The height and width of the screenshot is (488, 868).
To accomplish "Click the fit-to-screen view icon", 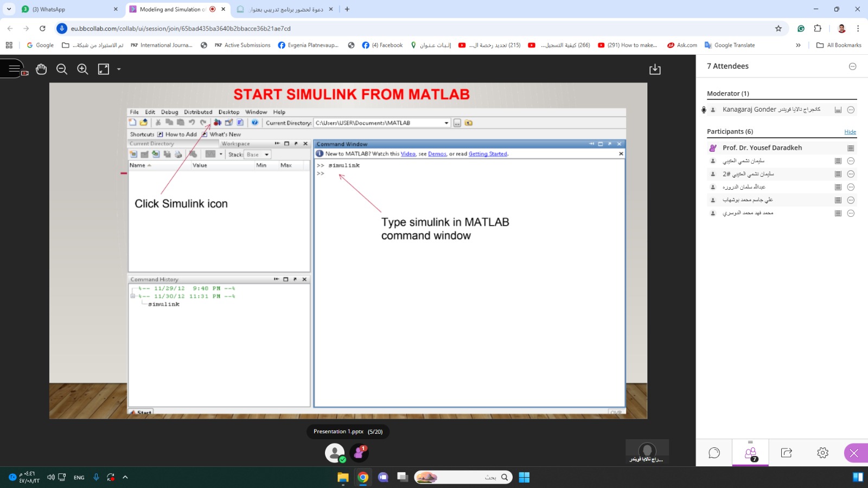I will (103, 69).
